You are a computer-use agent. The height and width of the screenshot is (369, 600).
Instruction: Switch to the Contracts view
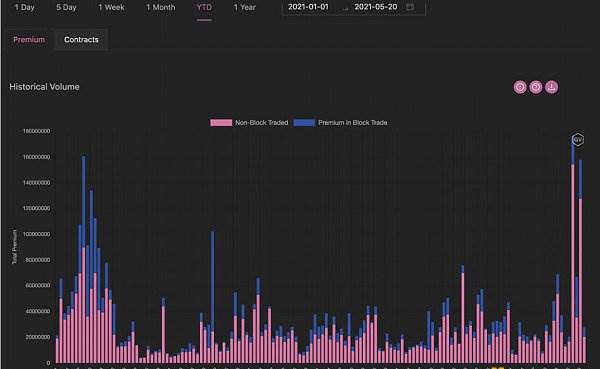click(x=81, y=39)
